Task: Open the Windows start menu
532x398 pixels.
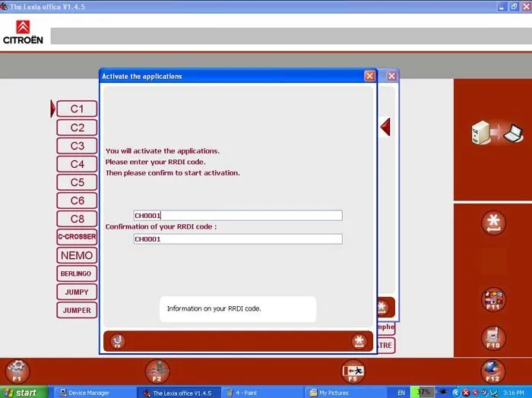Action: coord(23,393)
